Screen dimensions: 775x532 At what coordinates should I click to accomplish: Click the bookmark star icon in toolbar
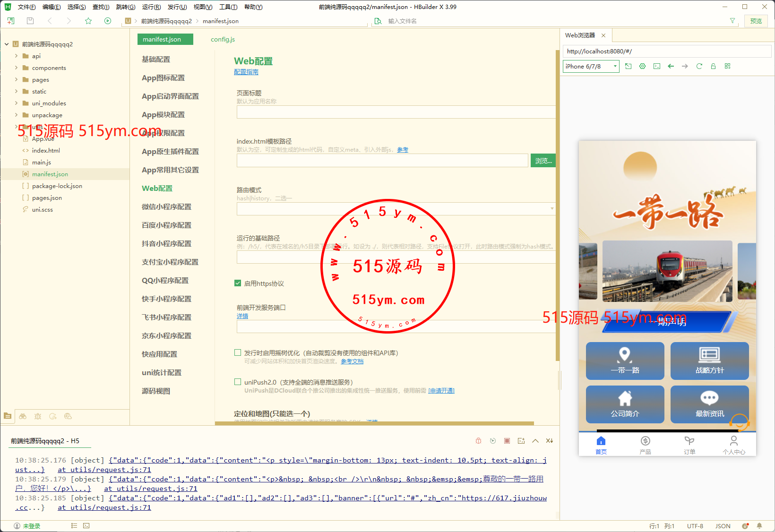[88, 21]
